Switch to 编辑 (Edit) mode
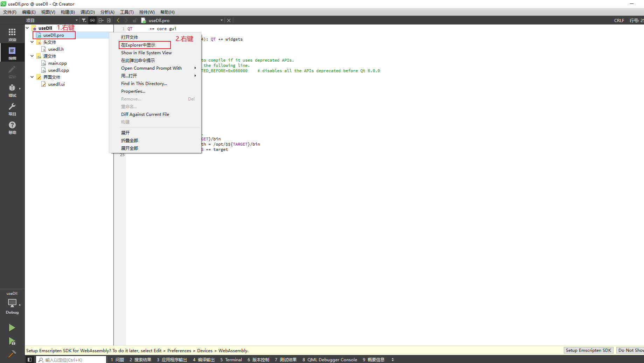The width and height of the screenshot is (644, 363). point(12,53)
